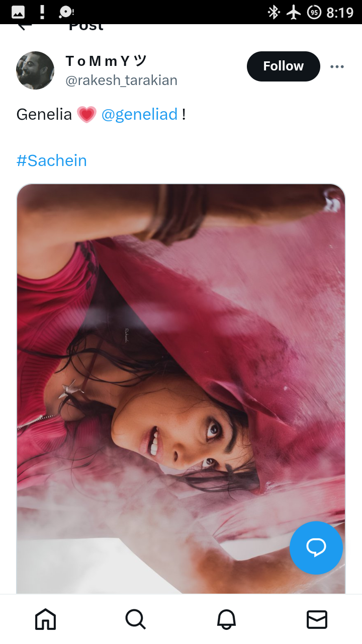Tap the ToMmYツ display name

[x=106, y=61]
